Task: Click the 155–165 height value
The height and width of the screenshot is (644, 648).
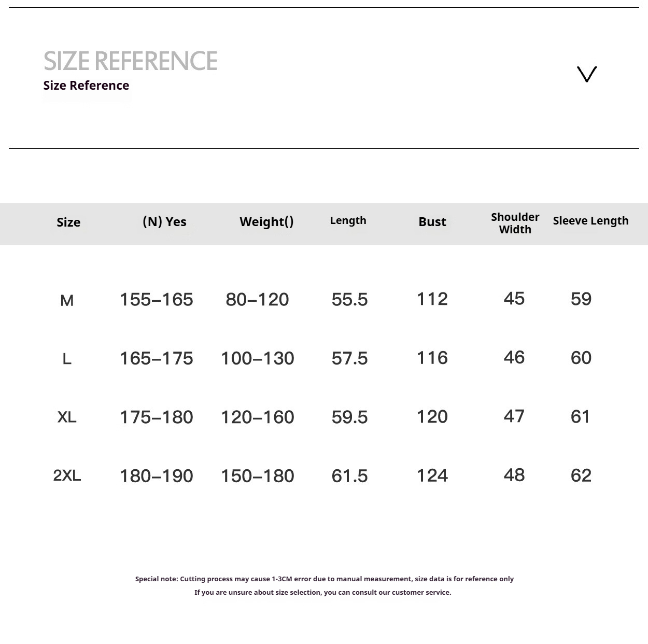Action: point(156,300)
